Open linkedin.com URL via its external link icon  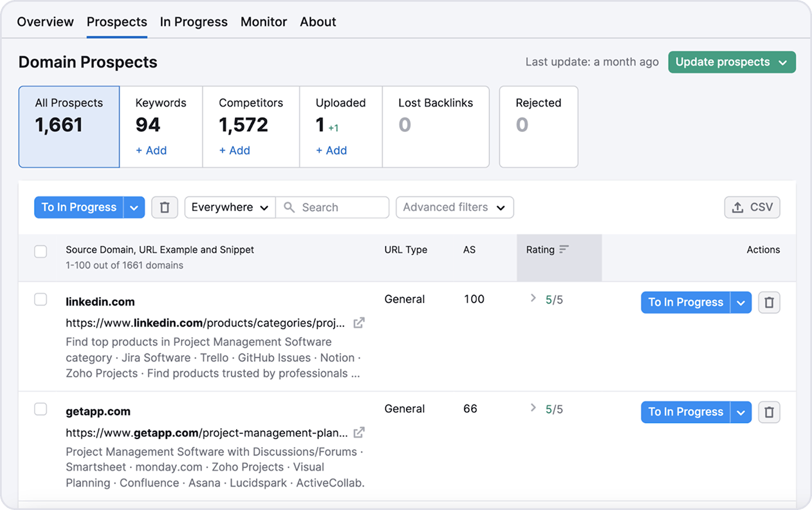[359, 322]
